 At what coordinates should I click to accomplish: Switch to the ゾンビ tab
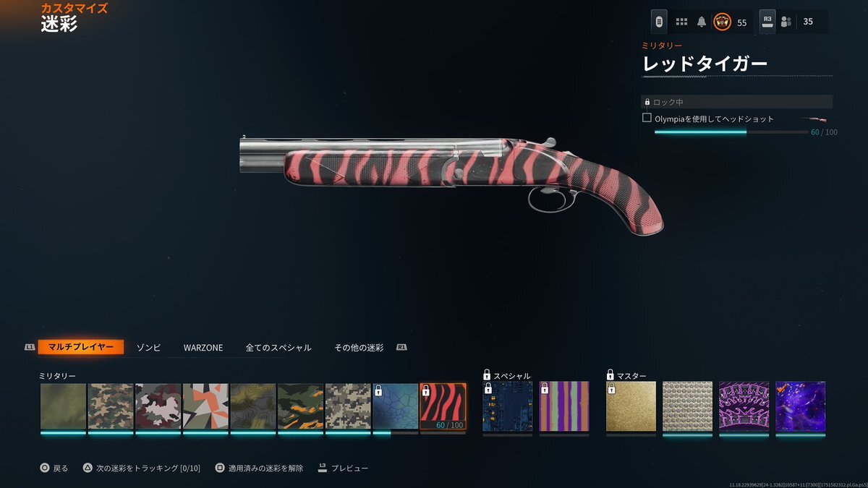click(x=149, y=348)
